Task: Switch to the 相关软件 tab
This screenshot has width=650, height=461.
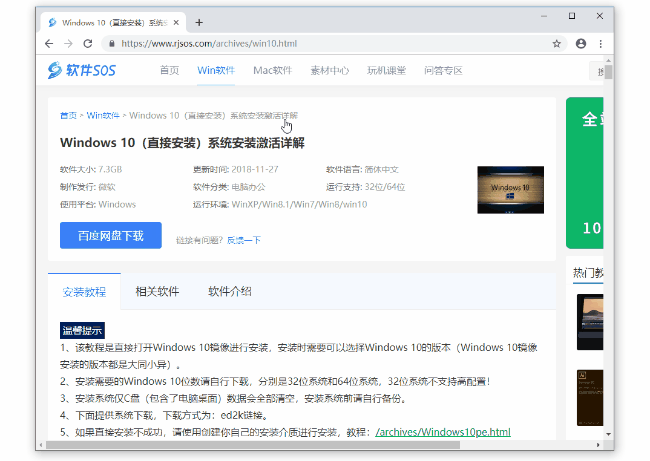Action: click(157, 291)
